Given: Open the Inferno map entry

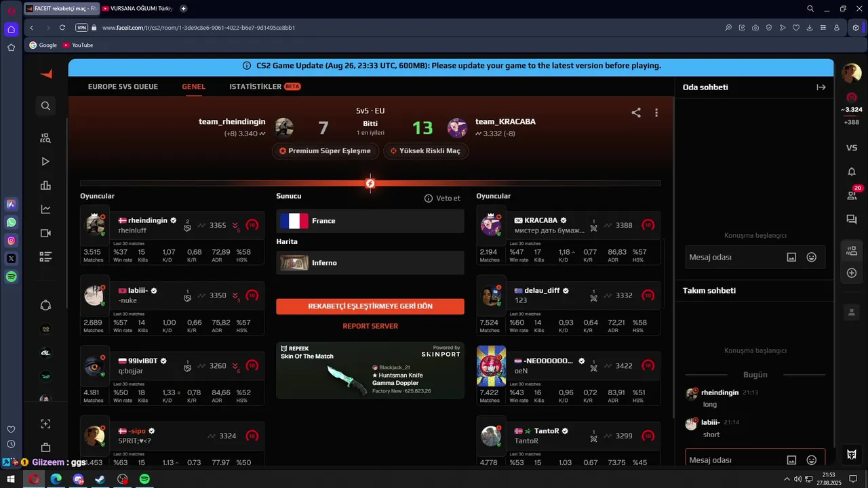Looking at the screenshot, I should click(x=370, y=263).
